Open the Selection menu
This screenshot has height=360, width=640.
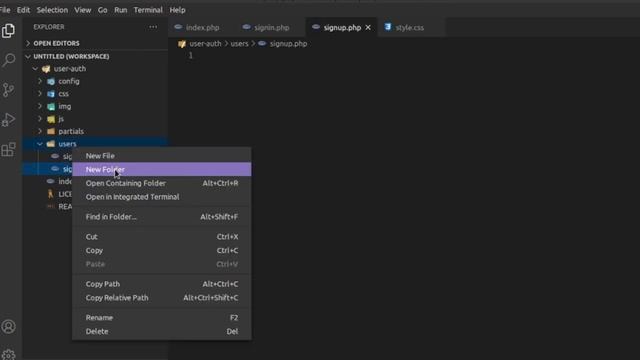[52, 10]
